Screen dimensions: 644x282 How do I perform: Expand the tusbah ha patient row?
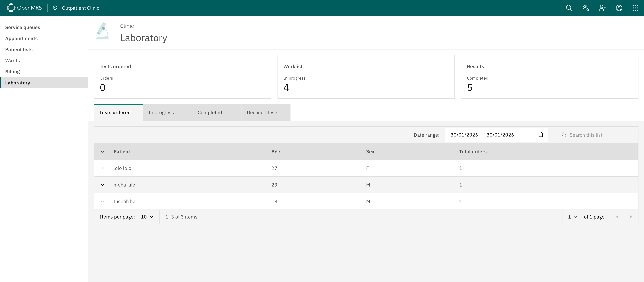click(x=102, y=201)
